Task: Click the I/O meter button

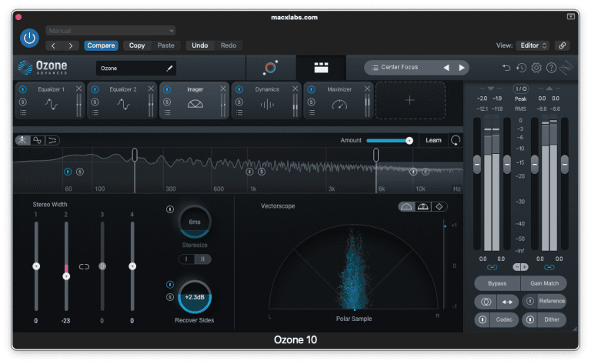Action: [521, 88]
